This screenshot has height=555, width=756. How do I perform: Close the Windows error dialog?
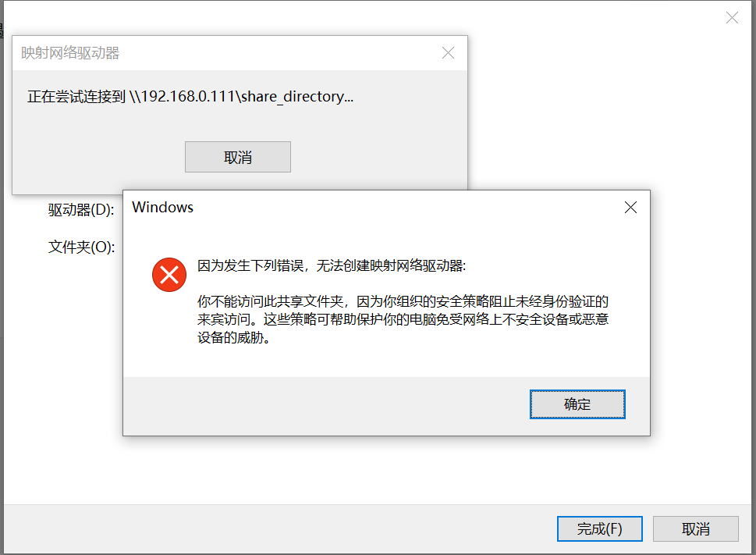pos(630,208)
